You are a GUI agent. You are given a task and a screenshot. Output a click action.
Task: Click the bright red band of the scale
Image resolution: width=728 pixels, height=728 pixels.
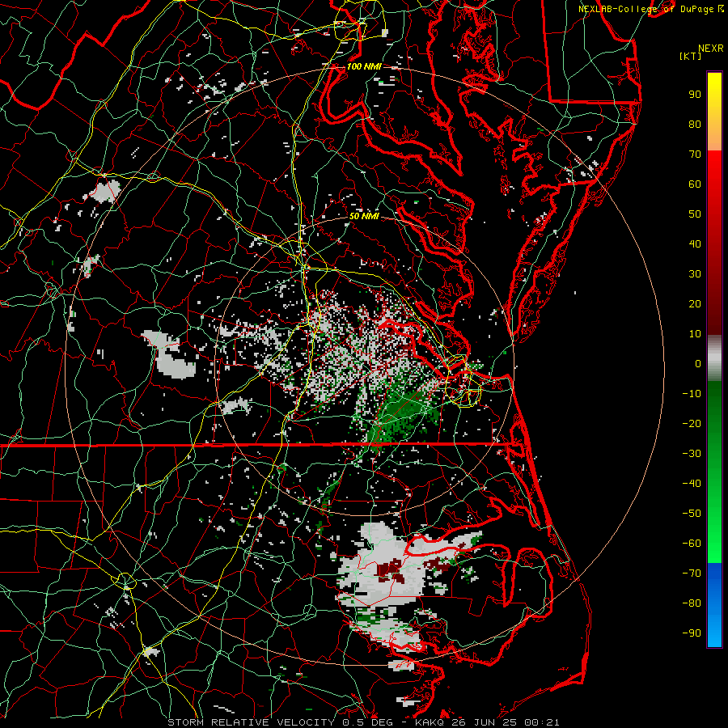(x=714, y=170)
